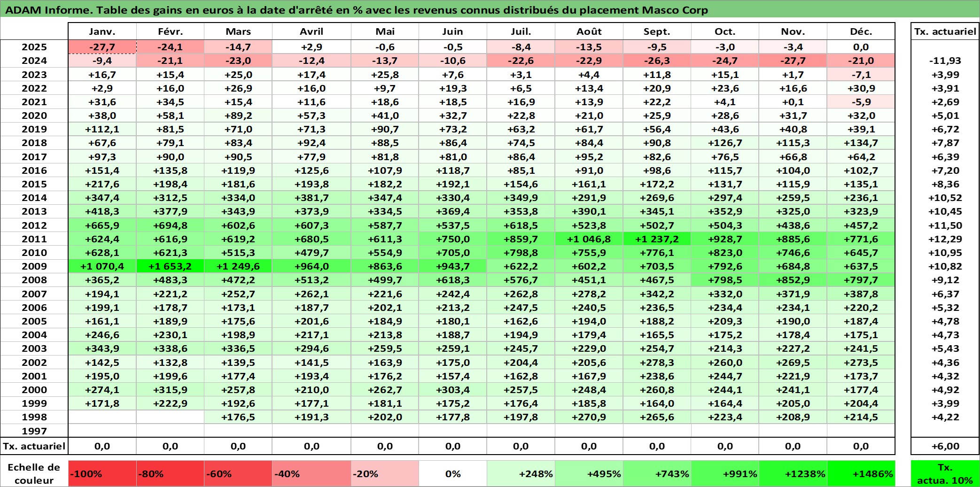Screen dimensions: 980x487
Task: Select the 2022 Déc. value +30,9
Action: [861, 88]
